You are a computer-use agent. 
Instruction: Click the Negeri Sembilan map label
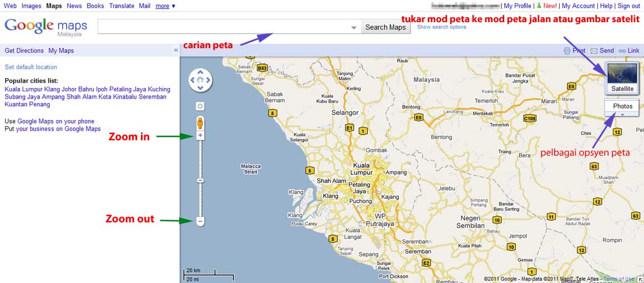coord(471,222)
